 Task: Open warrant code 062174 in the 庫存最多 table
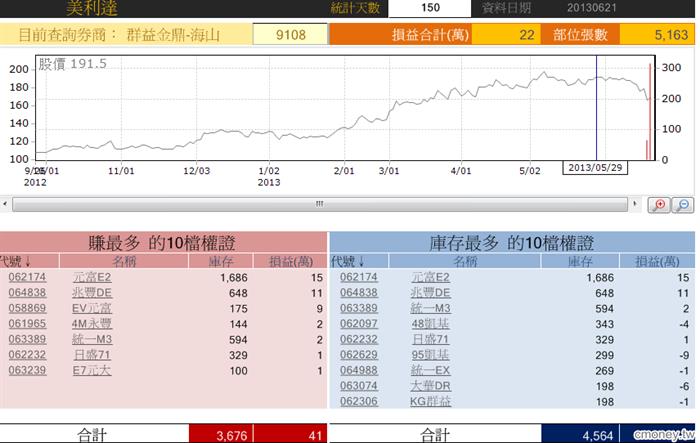click(x=359, y=277)
